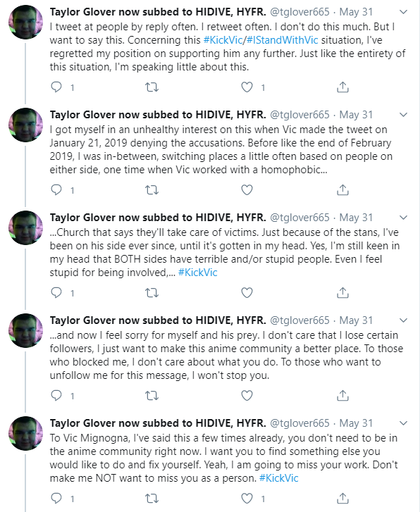Share the tweet beginning '...Church that says'

click(x=342, y=292)
